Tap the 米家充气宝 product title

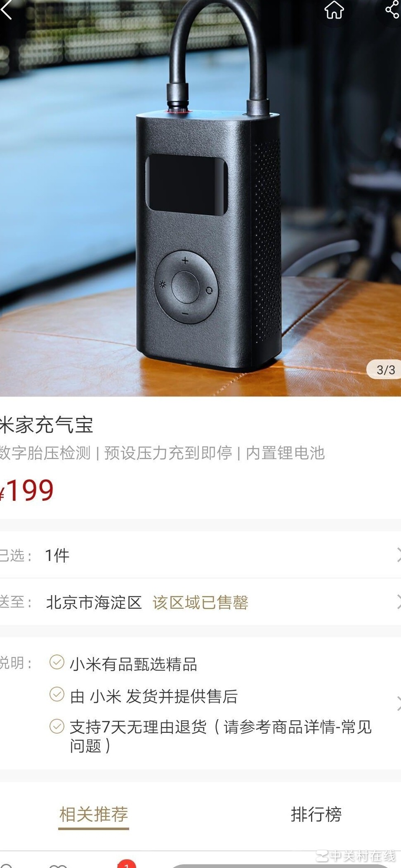[x=46, y=425]
